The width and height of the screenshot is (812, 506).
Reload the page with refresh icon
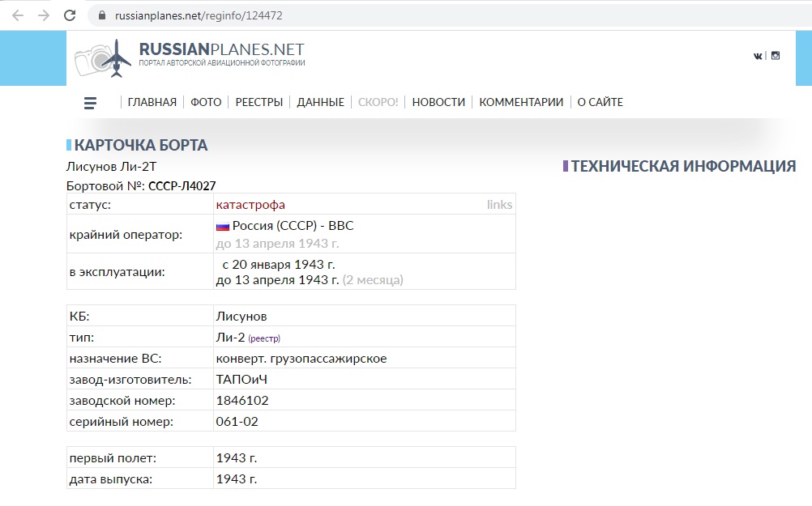70,15
